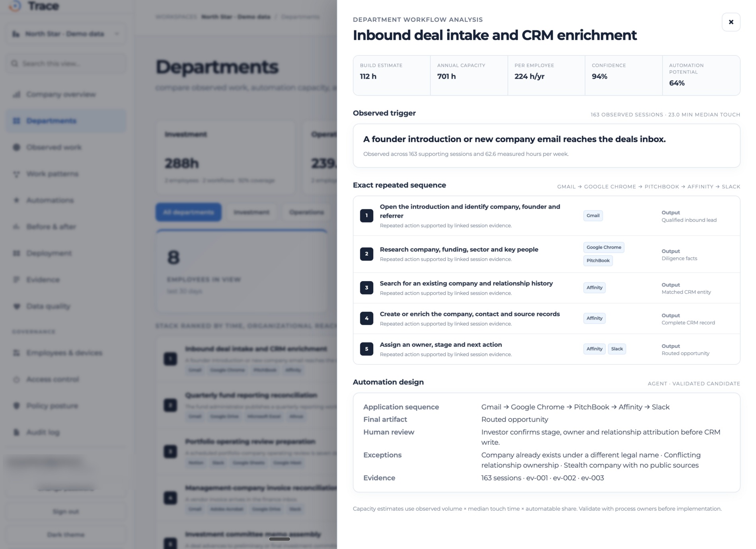Open Company overview page

point(66,94)
